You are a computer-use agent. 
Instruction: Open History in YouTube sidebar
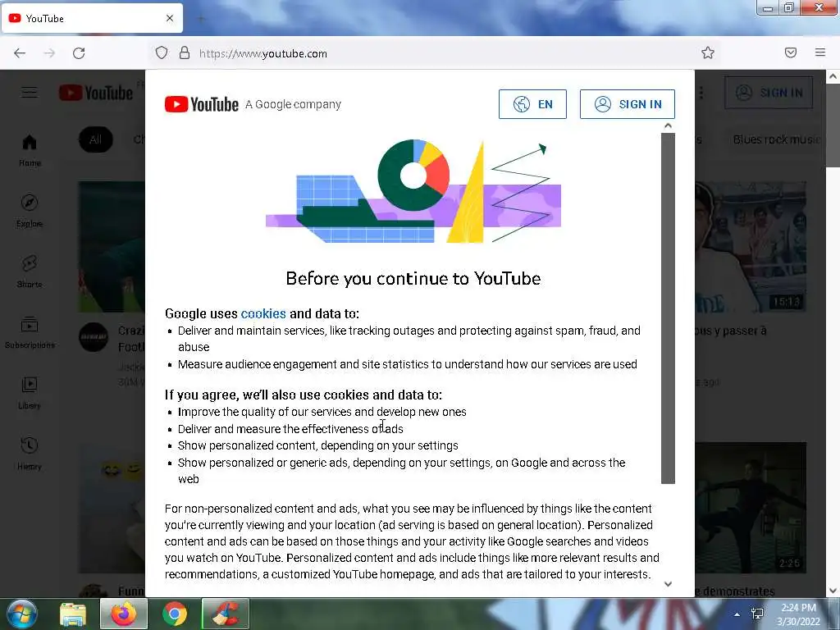point(30,454)
